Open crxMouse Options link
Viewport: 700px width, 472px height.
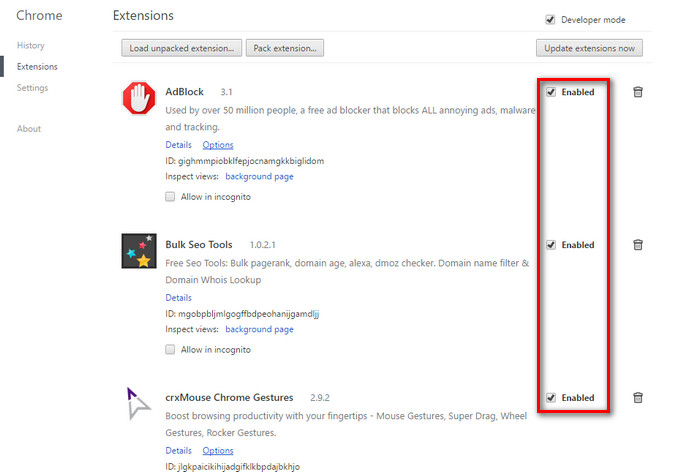(x=218, y=450)
